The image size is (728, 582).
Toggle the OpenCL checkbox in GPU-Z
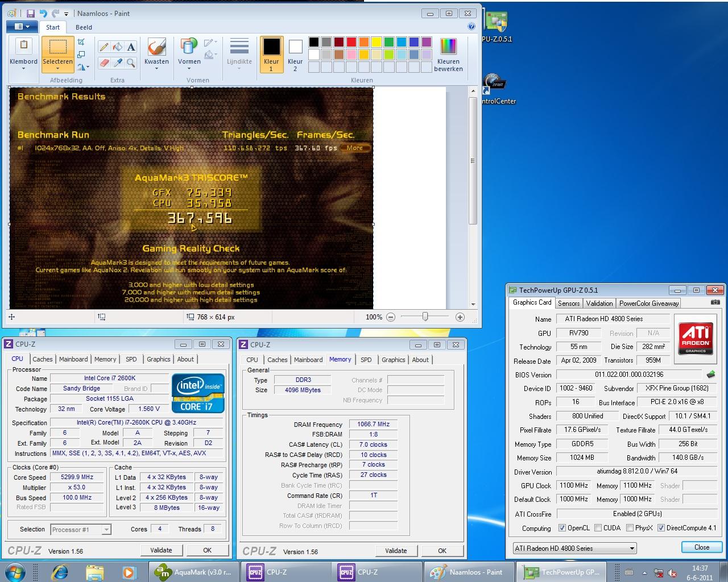point(562,528)
